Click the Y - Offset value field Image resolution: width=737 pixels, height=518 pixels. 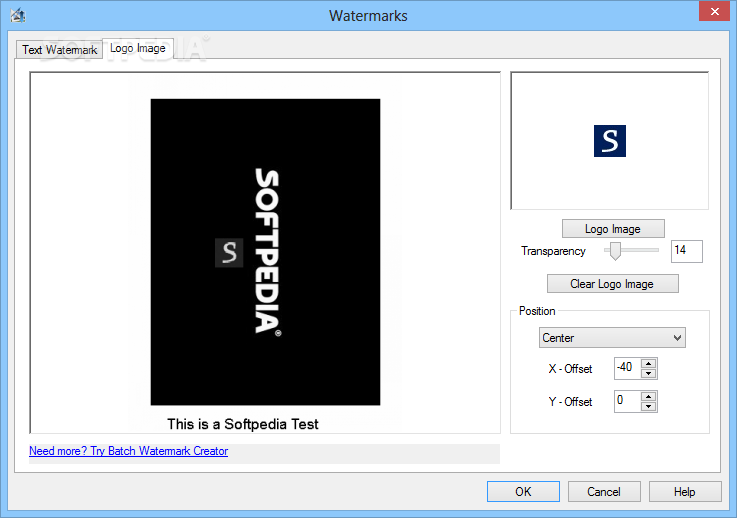point(627,401)
